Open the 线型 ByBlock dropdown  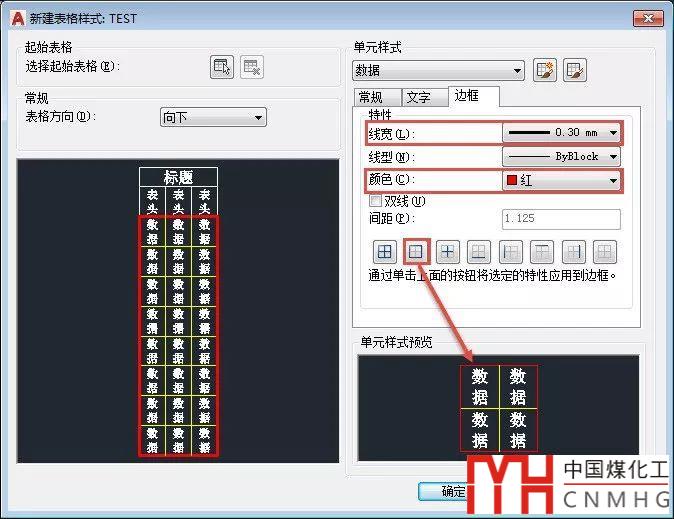561,157
